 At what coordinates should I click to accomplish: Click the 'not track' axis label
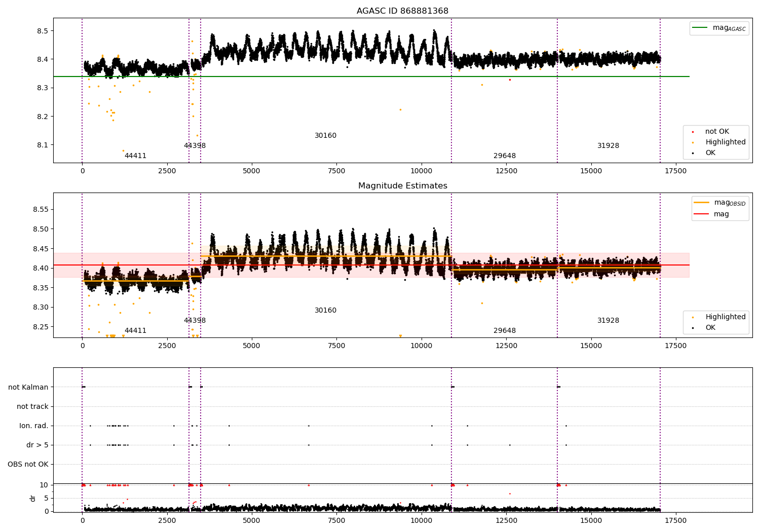(32, 406)
